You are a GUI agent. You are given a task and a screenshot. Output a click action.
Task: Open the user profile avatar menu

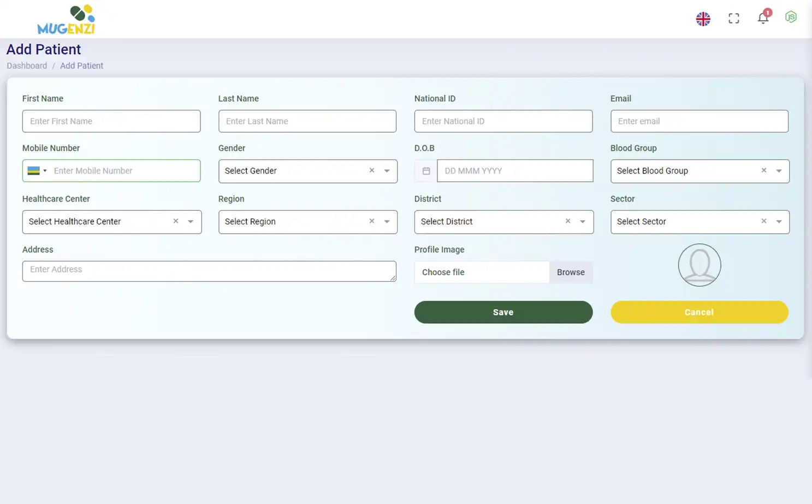791,17
